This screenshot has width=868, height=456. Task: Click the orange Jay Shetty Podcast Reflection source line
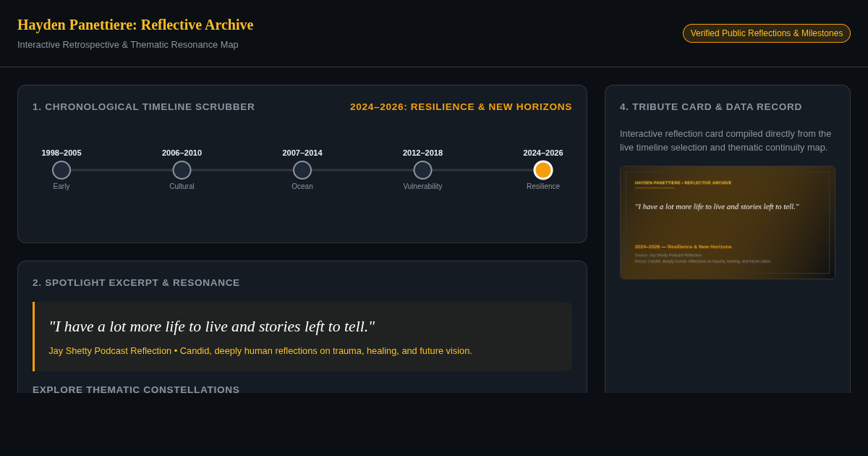click(260, 351)
